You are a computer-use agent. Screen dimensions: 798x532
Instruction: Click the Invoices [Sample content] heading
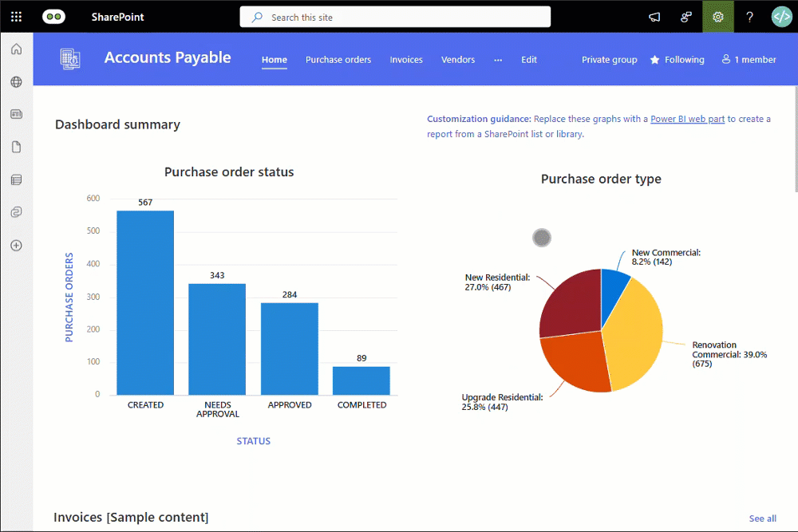[131, 518]
